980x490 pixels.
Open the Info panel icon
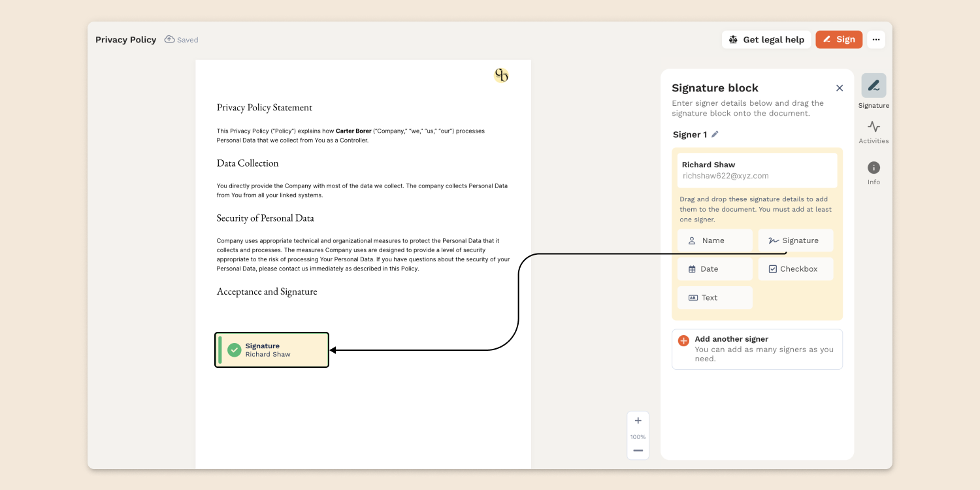pyautogui.click(x=874, y=168)
